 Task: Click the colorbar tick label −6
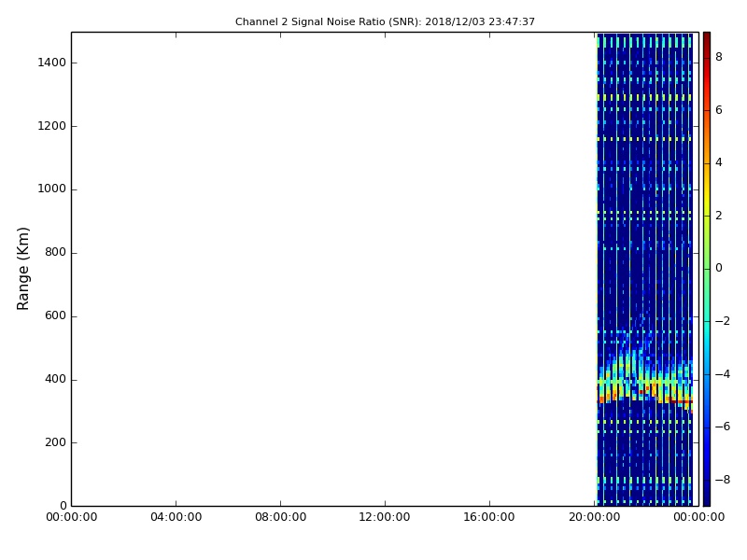click(723, 427)
